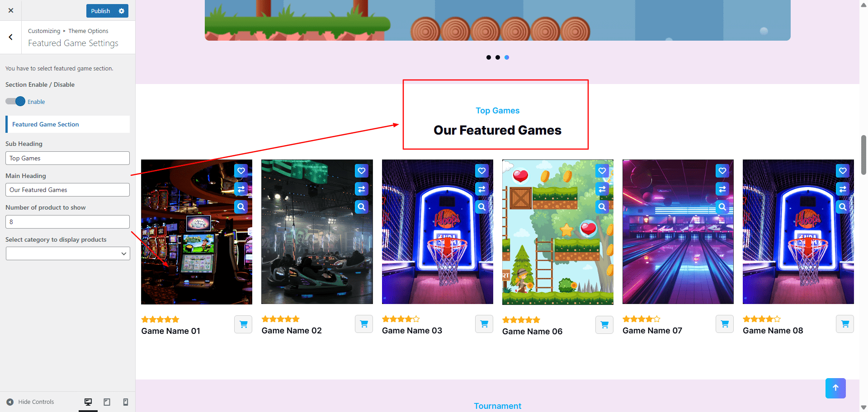Image resolution: width=868 pixels, height=412 pixels.
Task: Switch to tablet preview device icon
Action: (107, 402)
